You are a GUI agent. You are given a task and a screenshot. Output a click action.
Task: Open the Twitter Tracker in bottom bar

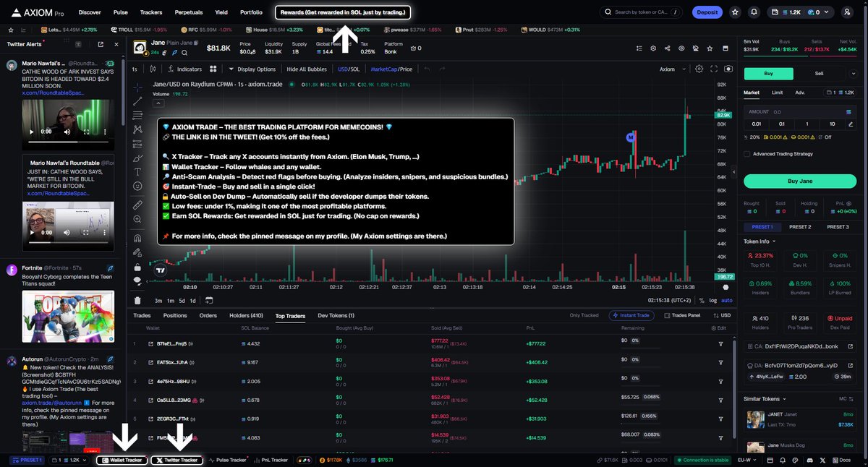tap(179, 460)
